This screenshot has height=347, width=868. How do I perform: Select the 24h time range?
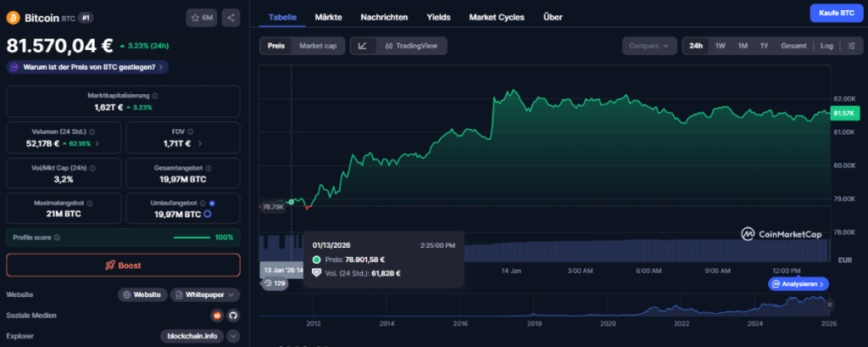click(696, 46)
